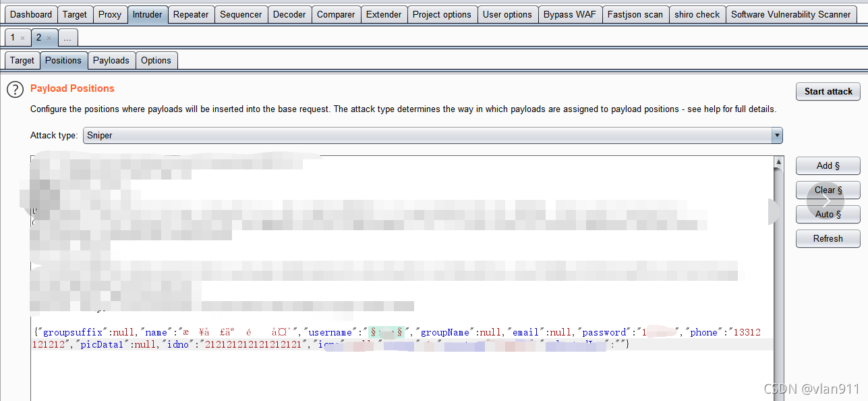Switch to the Target main tab
Viewport: 868px width, 401px height.
pos(75,14)
